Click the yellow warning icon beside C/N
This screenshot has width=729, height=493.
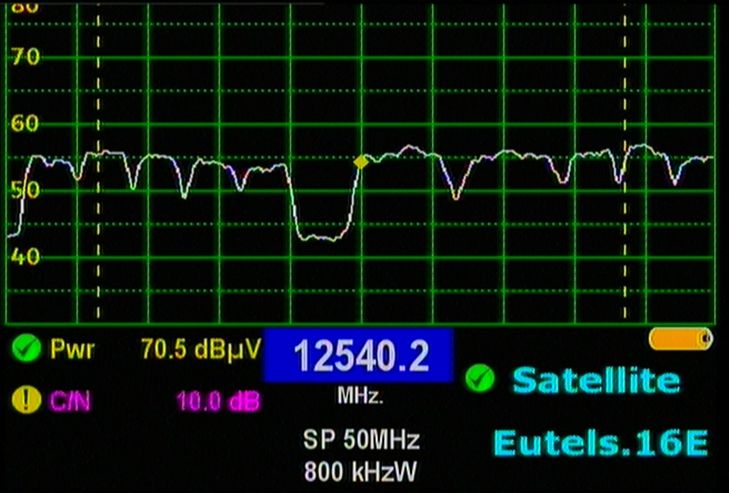coord(26,402)
